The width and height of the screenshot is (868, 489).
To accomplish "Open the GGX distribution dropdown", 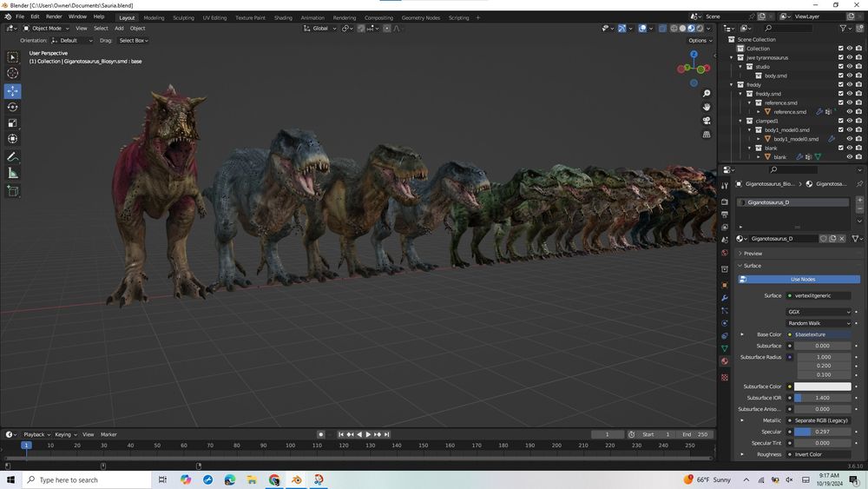I will 819,312.
